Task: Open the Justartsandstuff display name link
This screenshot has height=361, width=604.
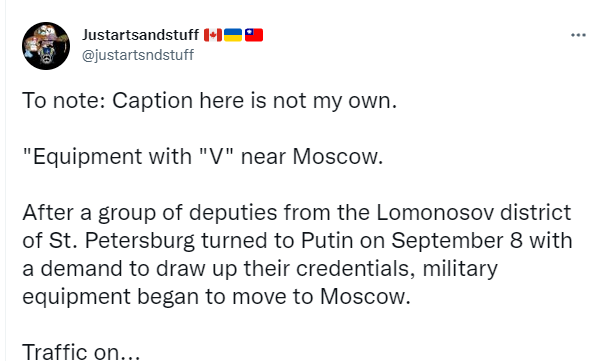Action: 141,35
